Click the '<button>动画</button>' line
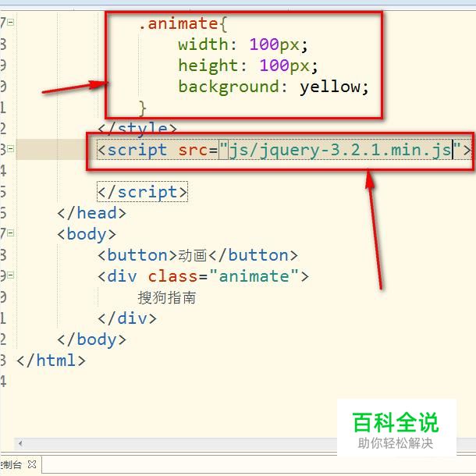Image resolution: width=476 pixels, height=476 pixels. (x=197, y=255)
